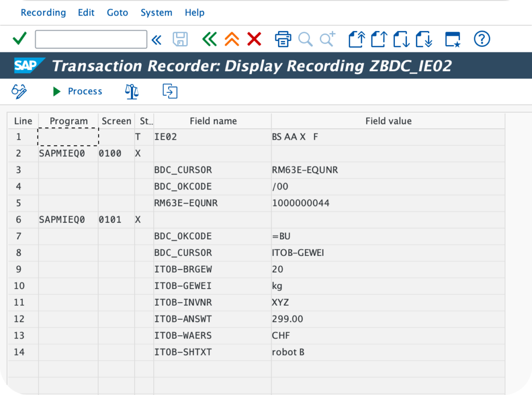This screenshot has width=532, height=395.
Task: Go to Previous Page icon
Action: tap(379, 39)
